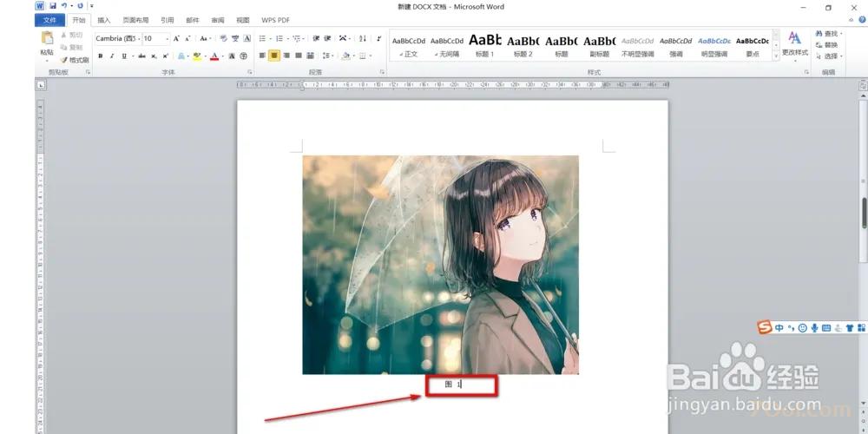The image size is (868, 434).
Task: Click the Replace (替换) command
Action: 827,45
